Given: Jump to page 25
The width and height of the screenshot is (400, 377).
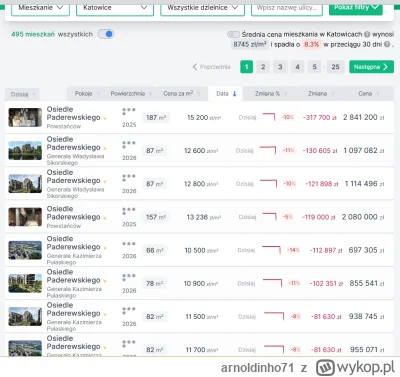Looking at the screenshot, I should (x=335, y=67).
